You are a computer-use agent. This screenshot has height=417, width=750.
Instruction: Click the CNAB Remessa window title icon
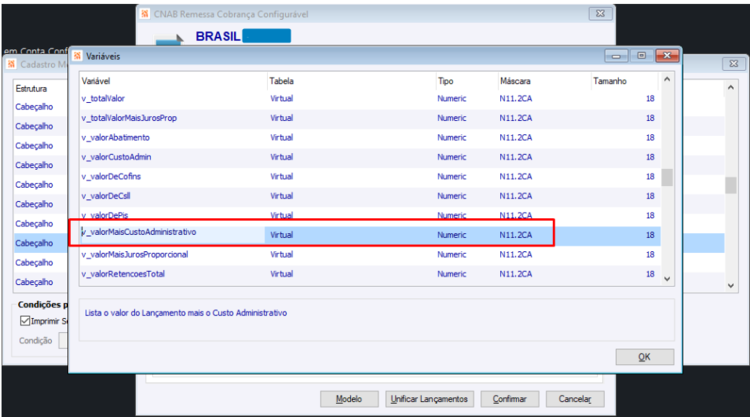click(x=145, y=14)
